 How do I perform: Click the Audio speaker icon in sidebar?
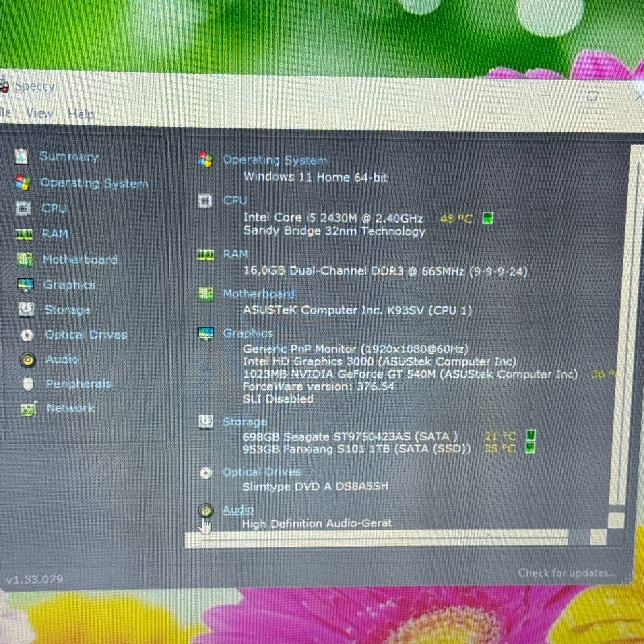28,359
